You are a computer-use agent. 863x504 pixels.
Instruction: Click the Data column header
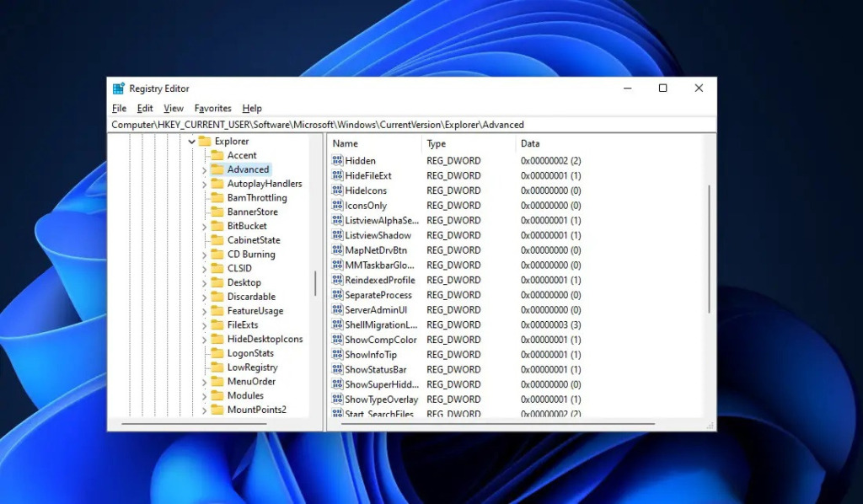pyautogui.click(x=530, y=144)
